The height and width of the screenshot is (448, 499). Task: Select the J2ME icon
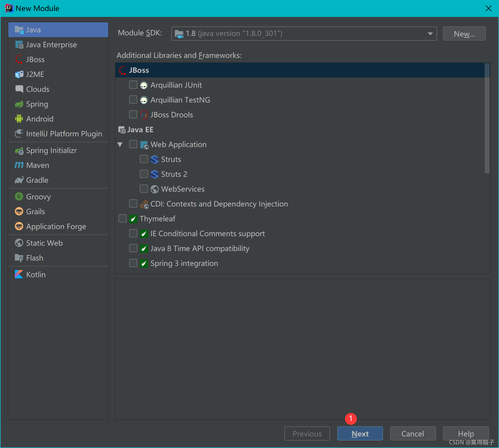point(19,74)
